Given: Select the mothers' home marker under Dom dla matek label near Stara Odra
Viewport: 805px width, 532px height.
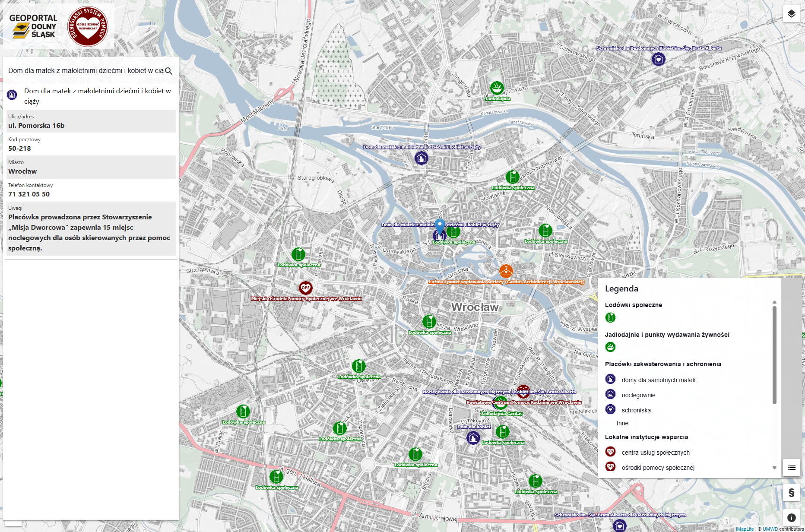Looking at the screenshot, I should 422,158.
